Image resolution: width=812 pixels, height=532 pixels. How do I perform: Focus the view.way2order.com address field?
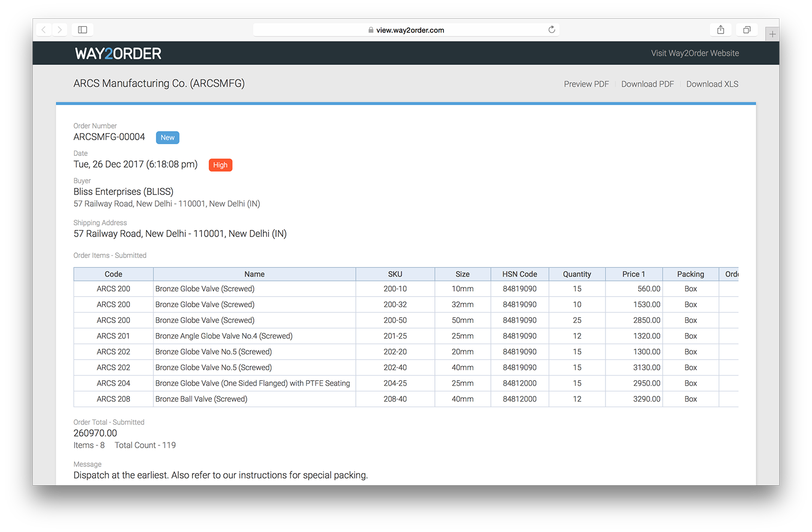click(406, 30)
